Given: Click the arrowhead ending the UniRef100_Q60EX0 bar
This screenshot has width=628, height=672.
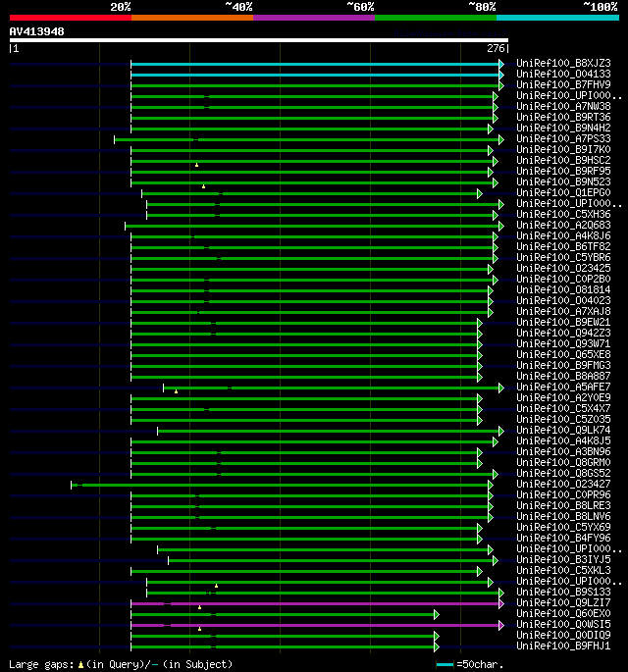Looking at the screenshot, I should click(x=437, y=614).
